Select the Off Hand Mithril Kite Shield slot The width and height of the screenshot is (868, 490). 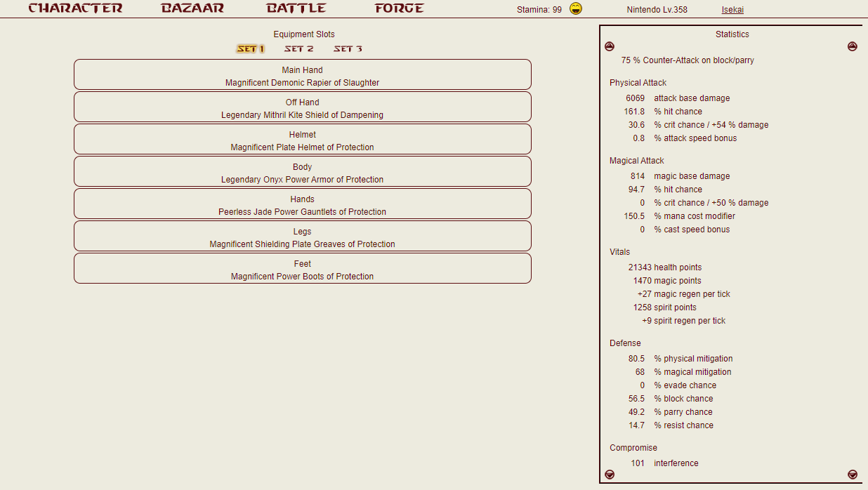[x=302, y=107]
